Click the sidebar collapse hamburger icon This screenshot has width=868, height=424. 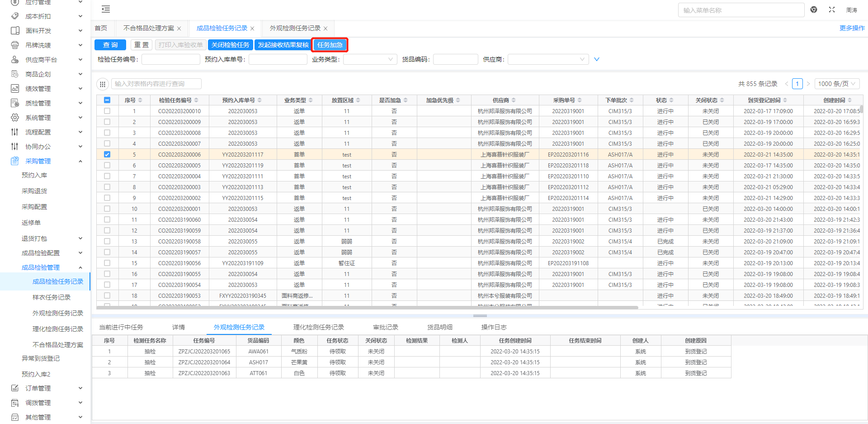pyautogui.click(x=106, y=9)
